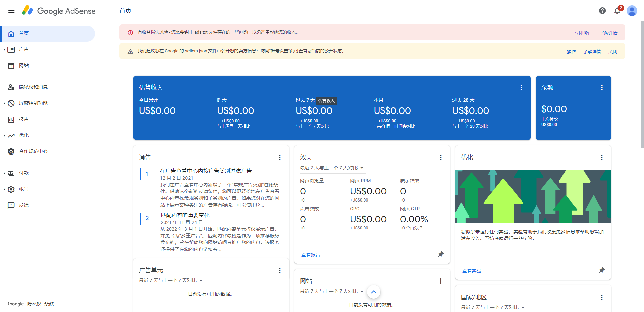Image resolution: width=644 pixels, height=312 pixels.
Task: Dismiss sellers.json notice with 关闭
Action: [613, 52]
